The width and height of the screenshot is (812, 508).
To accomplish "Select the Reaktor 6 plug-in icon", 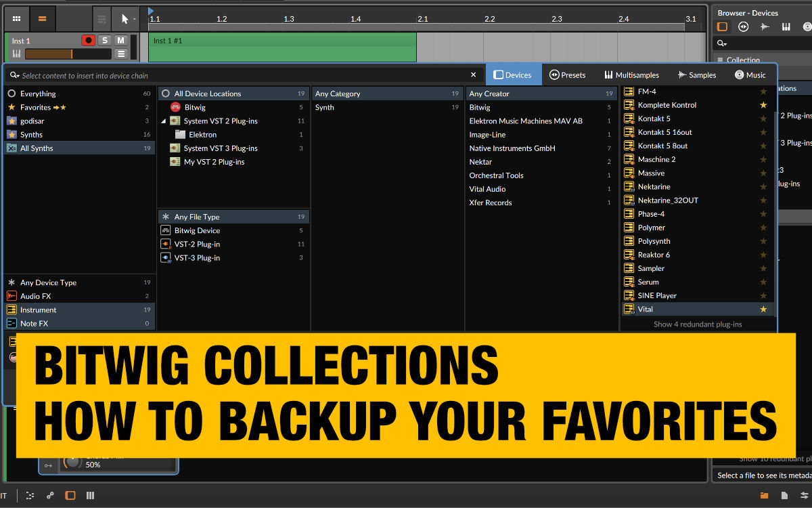I will point(629,255).
